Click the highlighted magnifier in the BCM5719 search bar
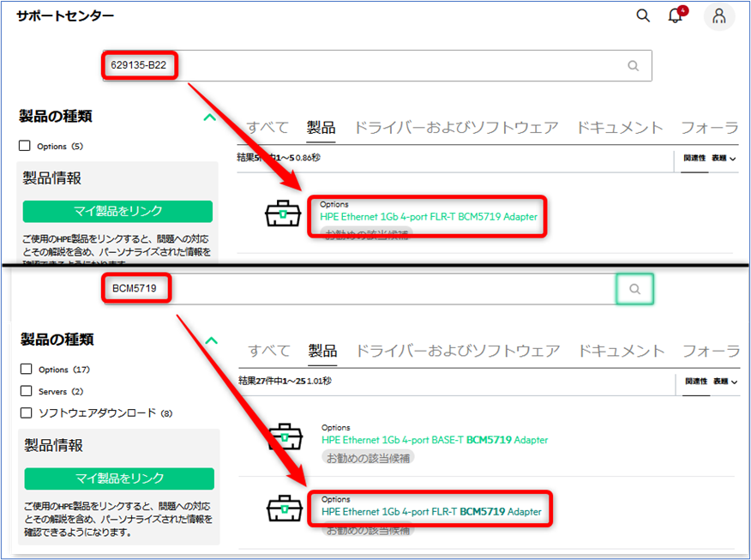The image size is (751, 560). click(x=635, y=289)
